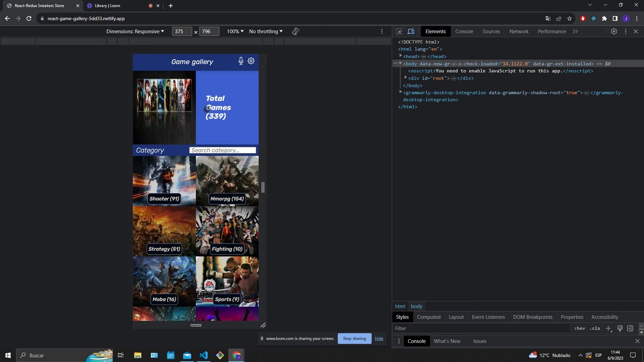This screenshot has height=362, width=644.
Task: Close the DevTools panel
Action: pos(635,31)
